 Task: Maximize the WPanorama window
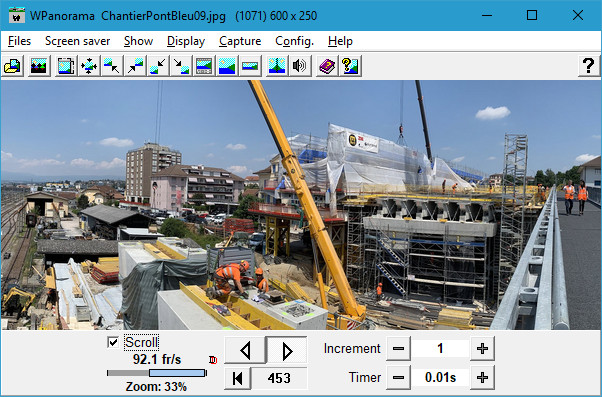[532, 15]
